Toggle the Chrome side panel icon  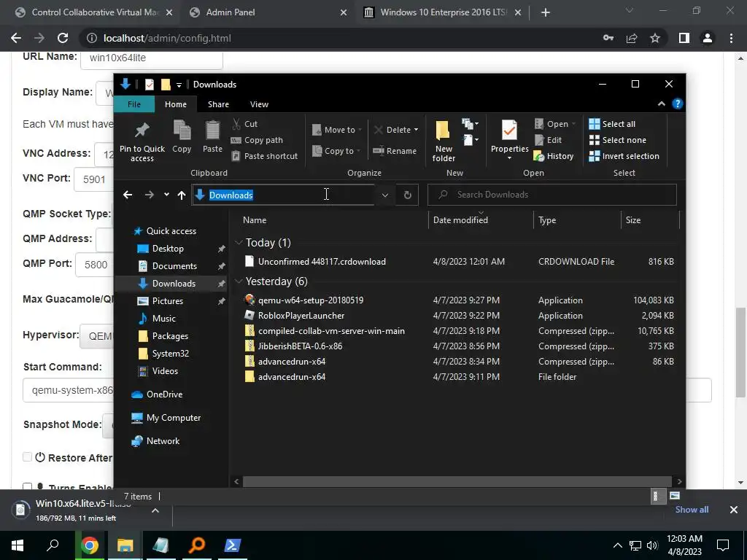tap(684, 38)
